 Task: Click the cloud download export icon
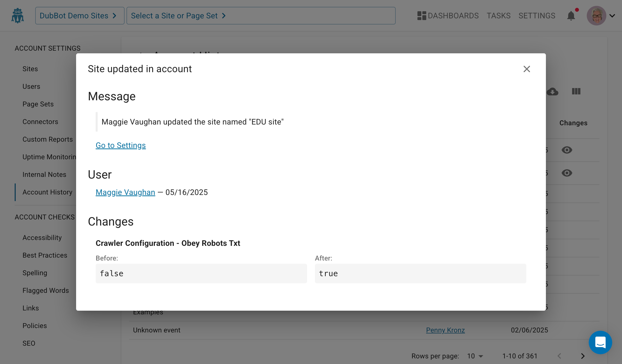(x=552, y=91)
